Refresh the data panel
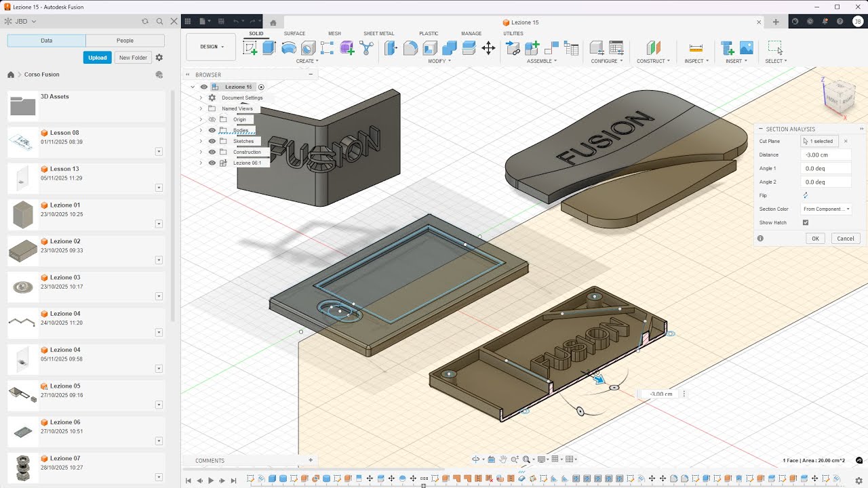Screen dimensions: 868x488 point(145,22)
